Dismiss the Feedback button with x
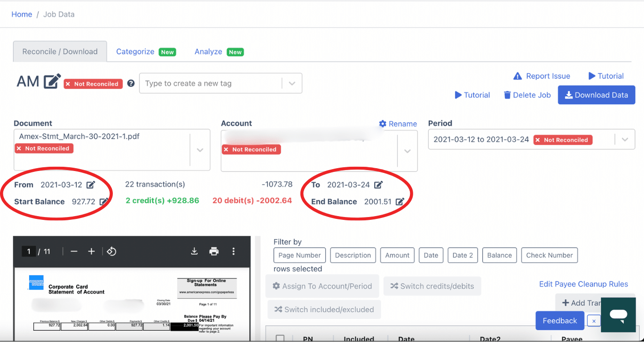 point(594,321)
